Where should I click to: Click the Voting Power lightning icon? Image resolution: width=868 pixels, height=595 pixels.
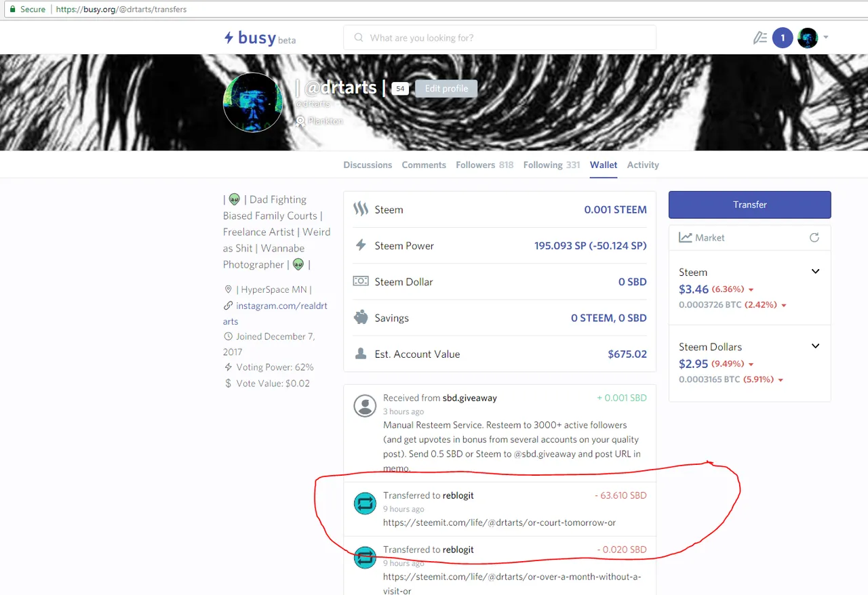(x=228, y=367)
